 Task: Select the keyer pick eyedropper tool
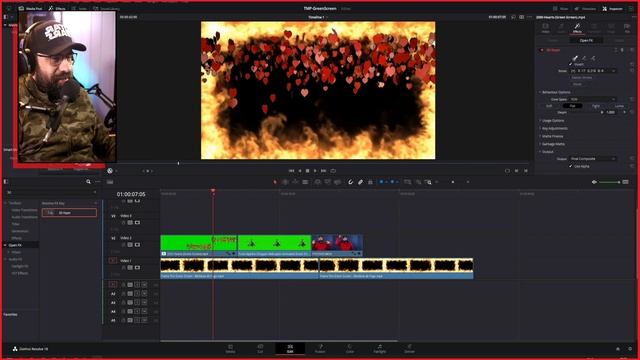point(575,58)
